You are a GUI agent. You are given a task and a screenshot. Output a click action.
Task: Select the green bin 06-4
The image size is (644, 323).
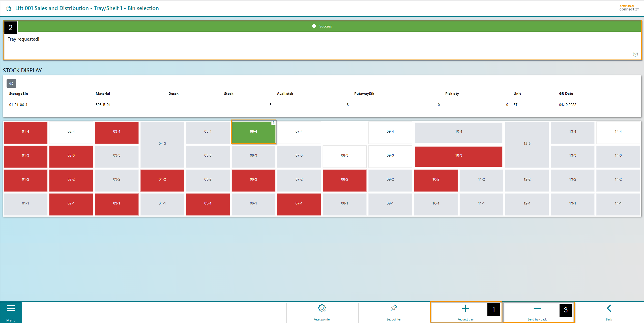click(x=253, y=132)
